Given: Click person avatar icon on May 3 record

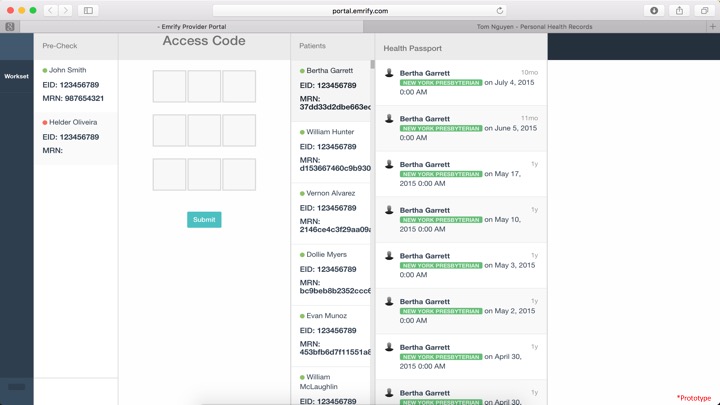Looking at the screenshot, I should (389, 255).
